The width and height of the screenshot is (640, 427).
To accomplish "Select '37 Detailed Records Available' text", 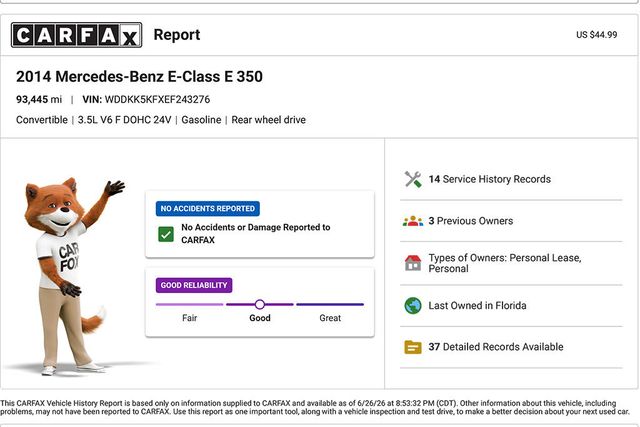I will (x=496, y=347).
